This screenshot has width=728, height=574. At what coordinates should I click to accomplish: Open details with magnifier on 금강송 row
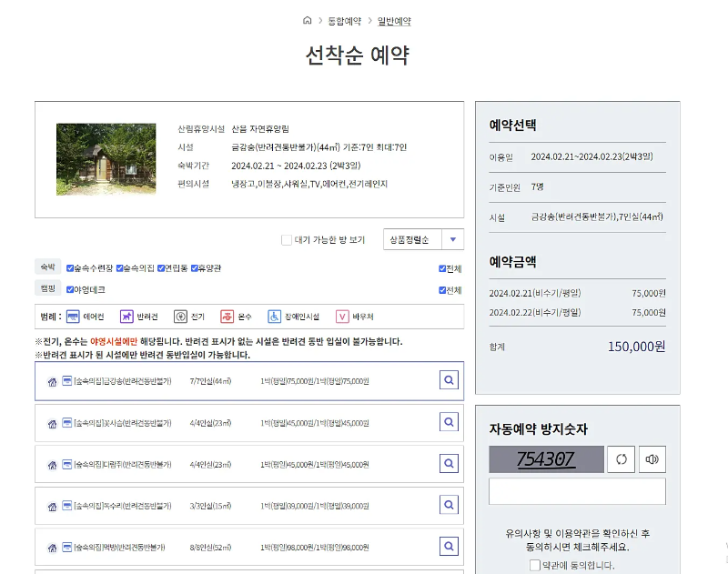pyautogui.click(x=449, y=379)
